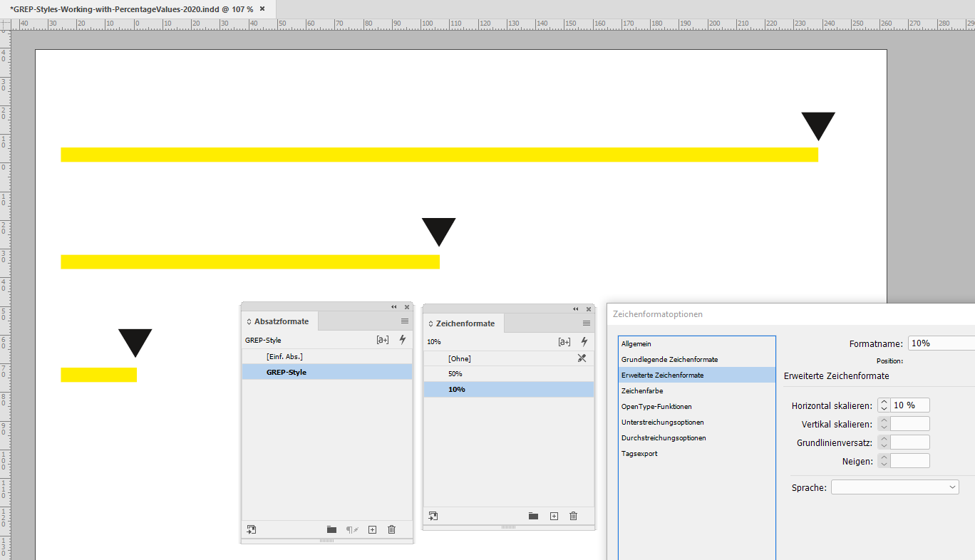
Task: Open the Zeichenformate panel menu
Action: point(587,323)
